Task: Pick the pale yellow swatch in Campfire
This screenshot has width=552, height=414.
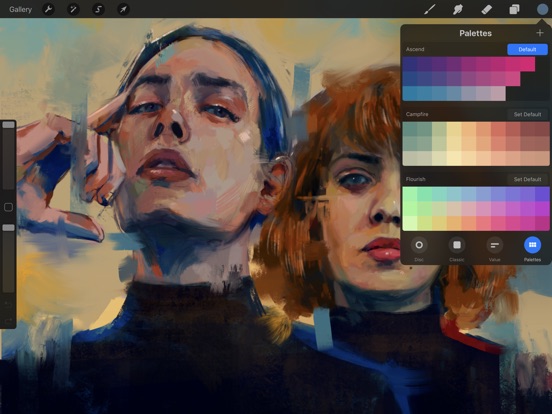Action: [x=454, y=158]
